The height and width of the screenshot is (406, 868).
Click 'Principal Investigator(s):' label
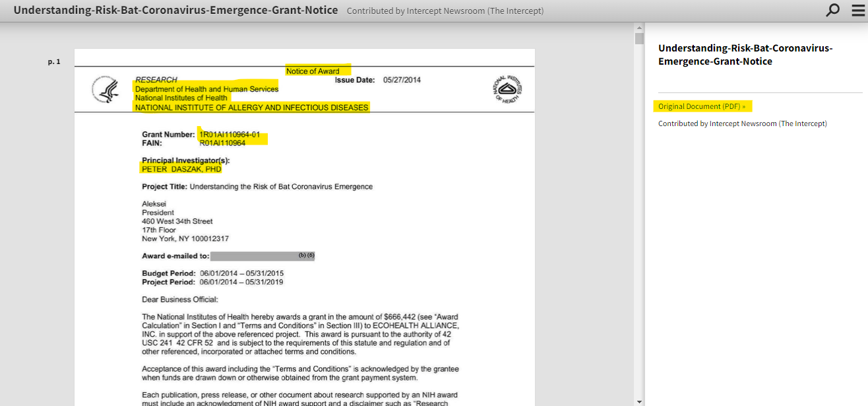[186, 160]
